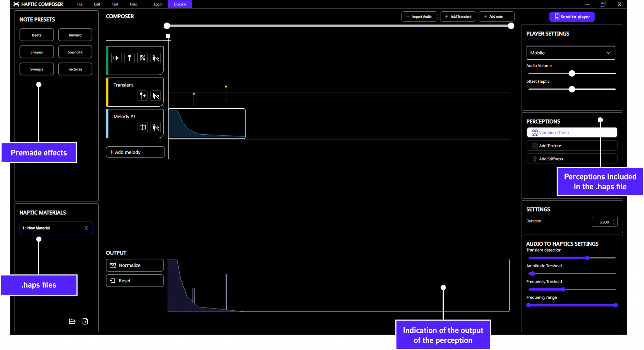Select the SoundFX note preset
The height and width of the screenshot is (350, 644).
75,52
